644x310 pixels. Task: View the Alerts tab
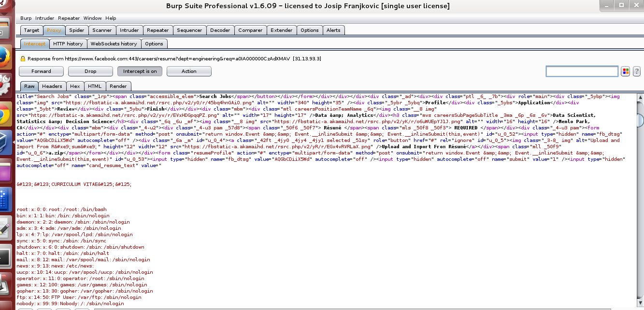(x=334, y=30)
